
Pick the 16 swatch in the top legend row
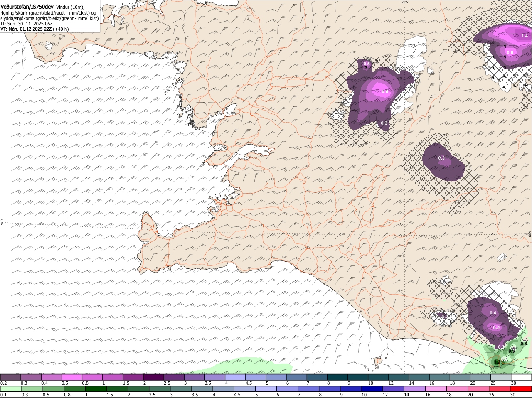(x=439, y=377)
